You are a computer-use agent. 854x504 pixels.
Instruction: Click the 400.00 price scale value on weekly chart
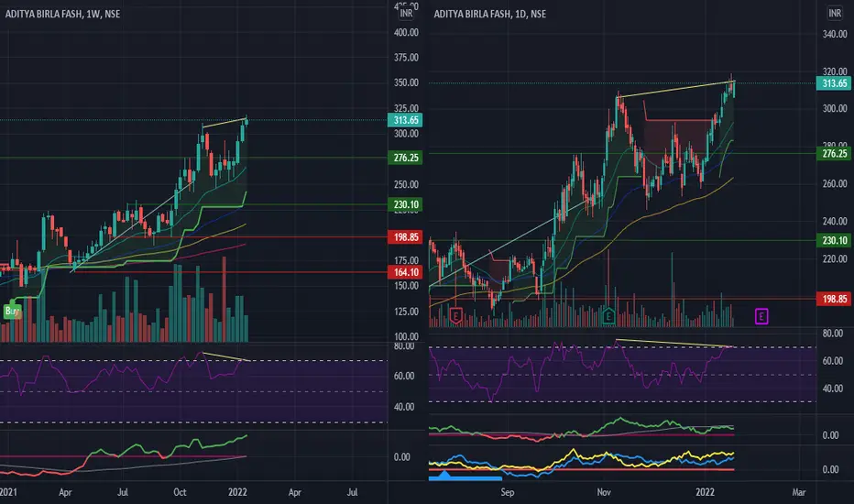406,33
